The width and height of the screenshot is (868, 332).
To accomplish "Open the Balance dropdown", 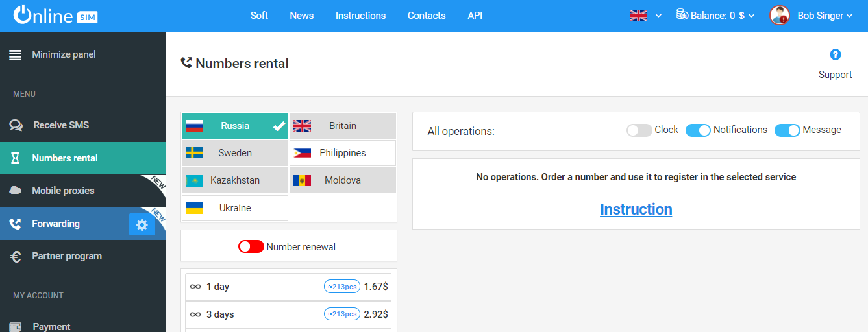I will (715, 16).
